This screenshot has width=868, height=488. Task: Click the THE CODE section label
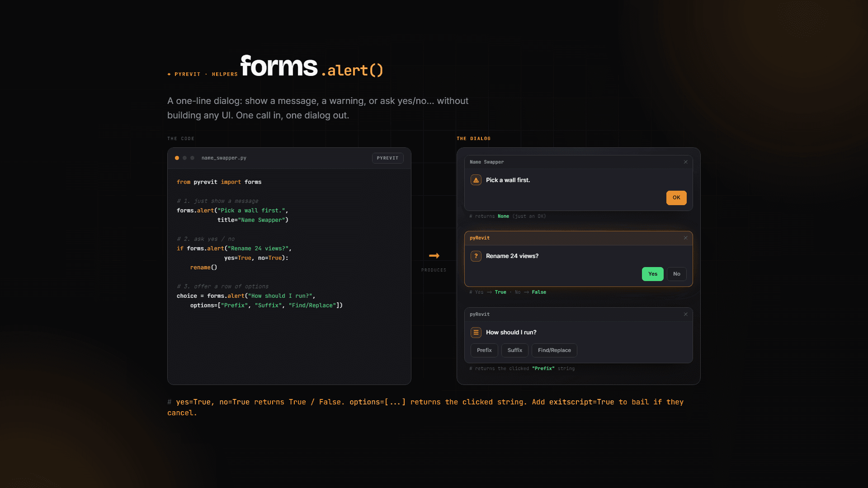pyautogui.click(x=180, y=139)
